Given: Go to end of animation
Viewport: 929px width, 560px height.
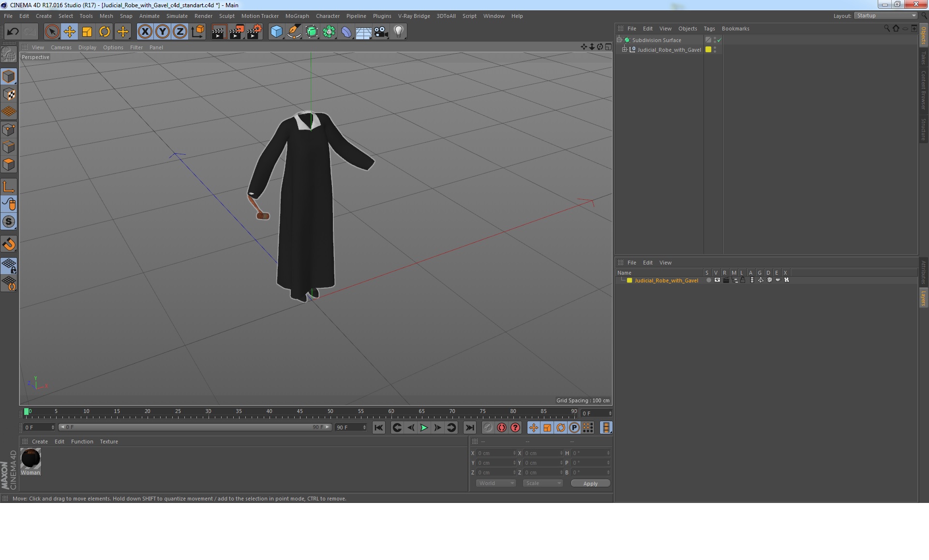Looking at the screenshot, I should pyautogui.click(x=469, y=427).
